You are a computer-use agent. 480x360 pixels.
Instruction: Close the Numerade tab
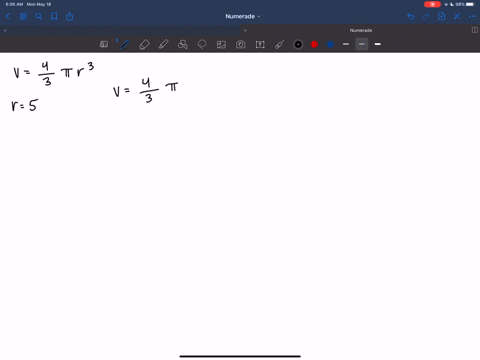(245, 30)
